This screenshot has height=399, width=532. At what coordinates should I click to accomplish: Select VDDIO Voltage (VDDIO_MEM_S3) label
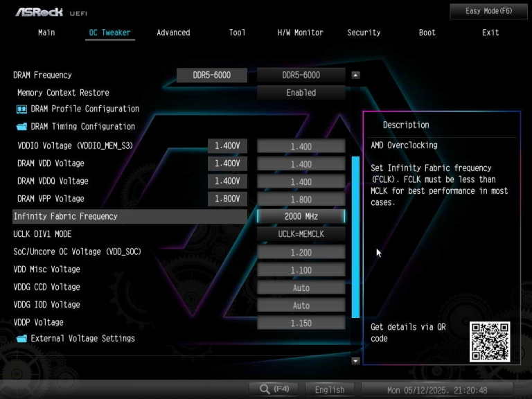[75, 146]
